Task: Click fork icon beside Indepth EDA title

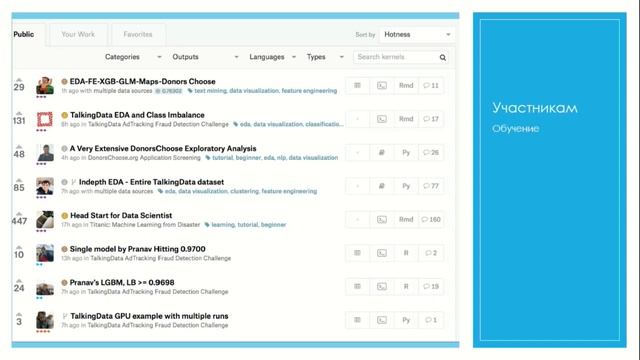Action: click(x=73, y=182)
